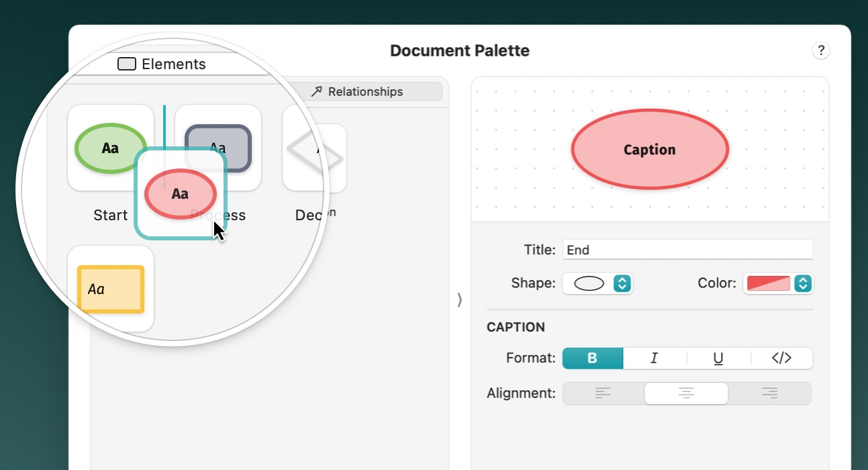Click the Title input field containing End
868x470 pixels.
point(687,250)
